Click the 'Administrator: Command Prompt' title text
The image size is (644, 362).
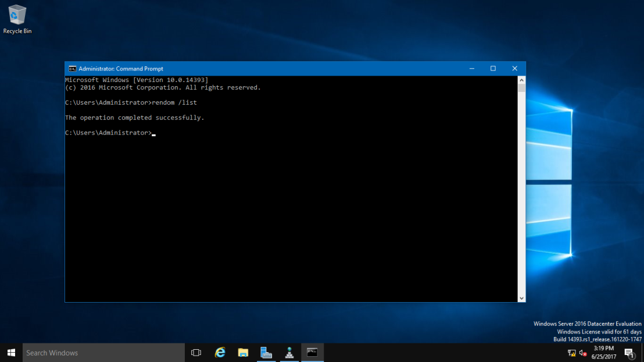(121, 69)
